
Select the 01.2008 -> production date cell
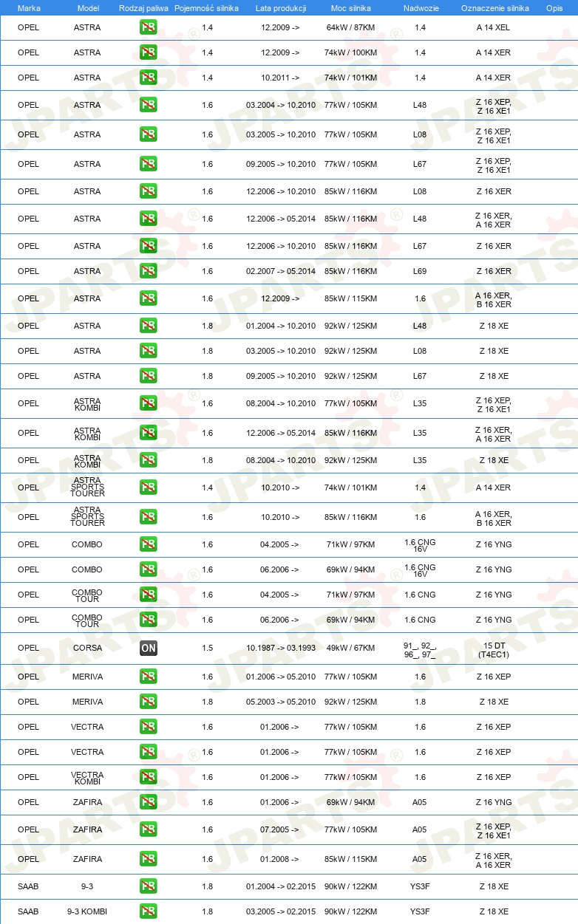281,859
